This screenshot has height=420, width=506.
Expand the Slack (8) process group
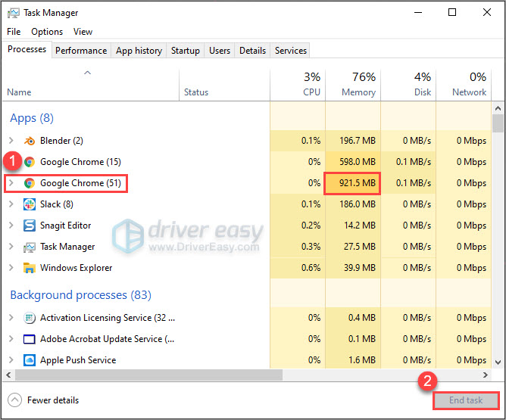[x=11, y=204]
